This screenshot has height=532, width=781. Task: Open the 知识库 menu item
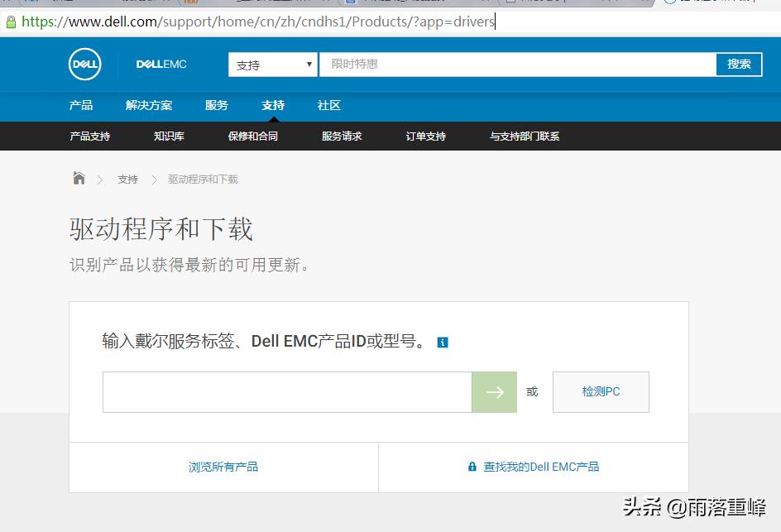169,136
